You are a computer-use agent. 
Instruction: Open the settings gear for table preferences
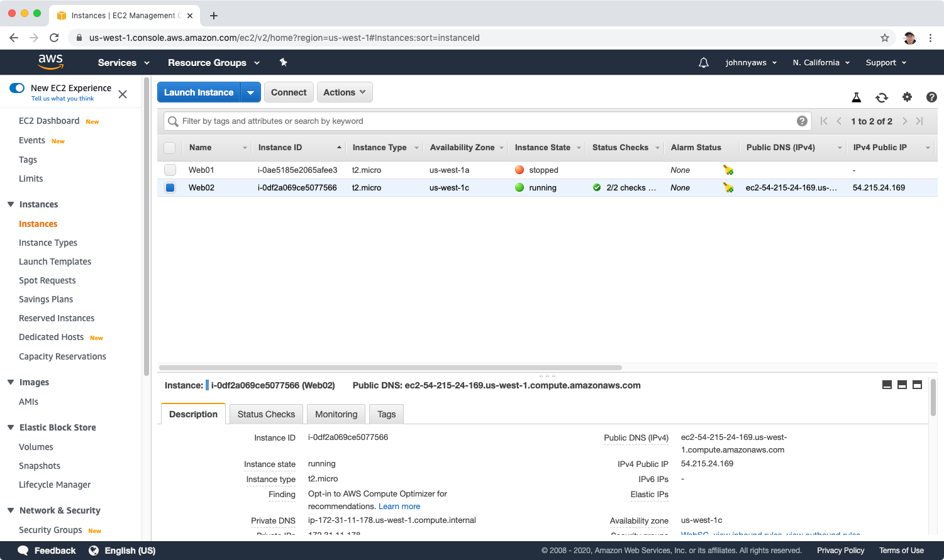coord(907,97)
